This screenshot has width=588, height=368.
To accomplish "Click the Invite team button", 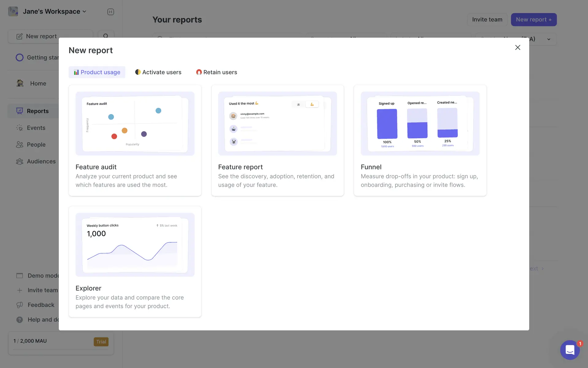I will pos(487,20).
